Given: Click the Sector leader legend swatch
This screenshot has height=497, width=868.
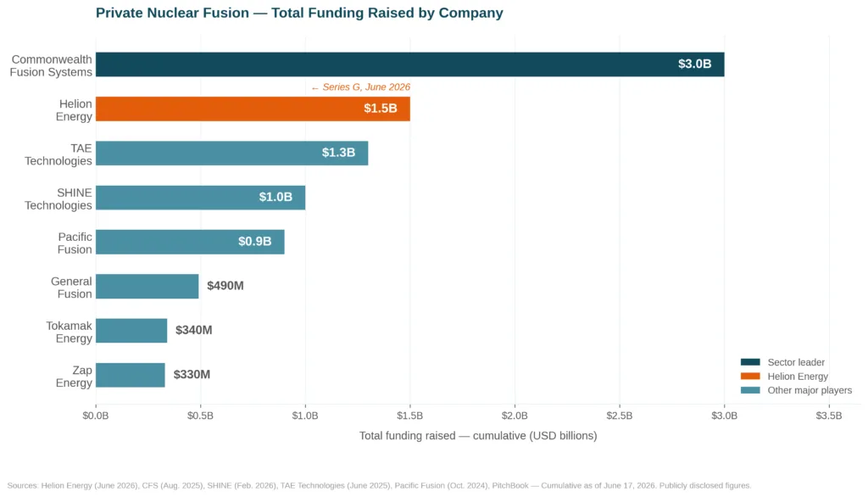Looking at the screenshot, I should point(750,362).
